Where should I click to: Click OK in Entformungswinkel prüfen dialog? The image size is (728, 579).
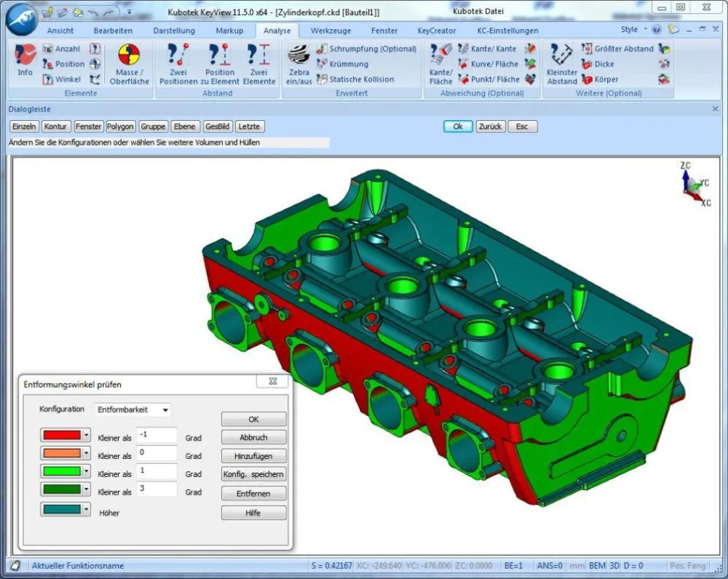click(x=253, y=419)
